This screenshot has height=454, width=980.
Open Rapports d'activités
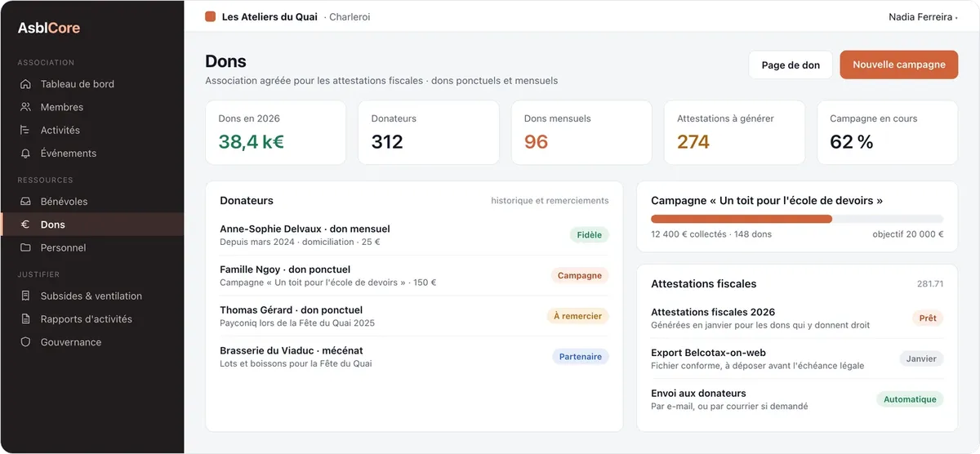(92, 319)
